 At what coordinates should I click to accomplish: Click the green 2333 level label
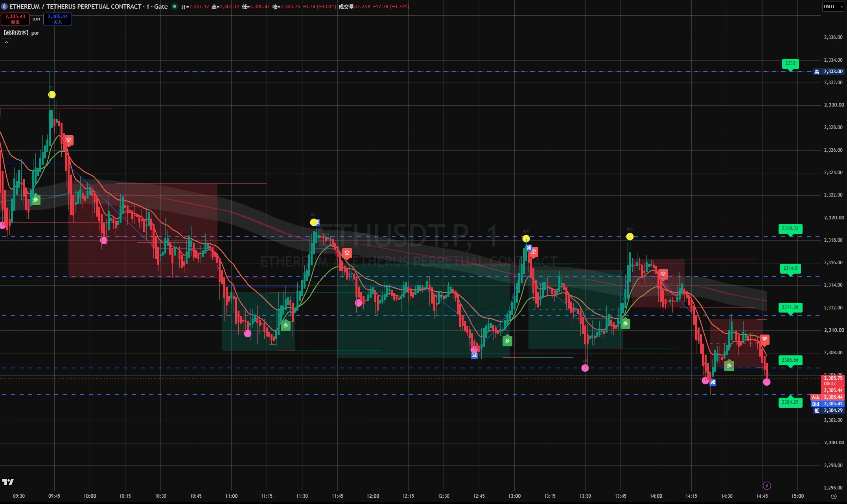tap(790, 63)
